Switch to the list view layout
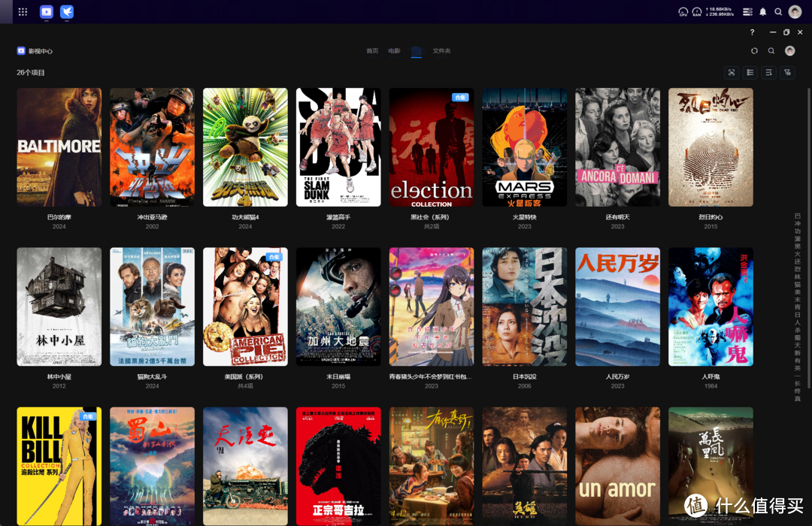 click(750, 72)
